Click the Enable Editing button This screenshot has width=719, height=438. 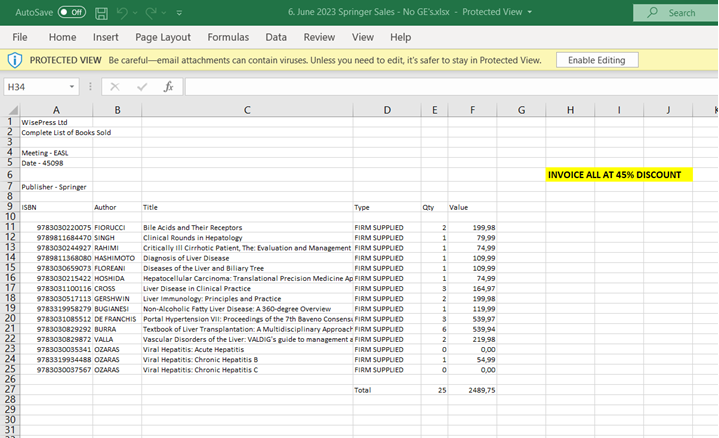597,60
